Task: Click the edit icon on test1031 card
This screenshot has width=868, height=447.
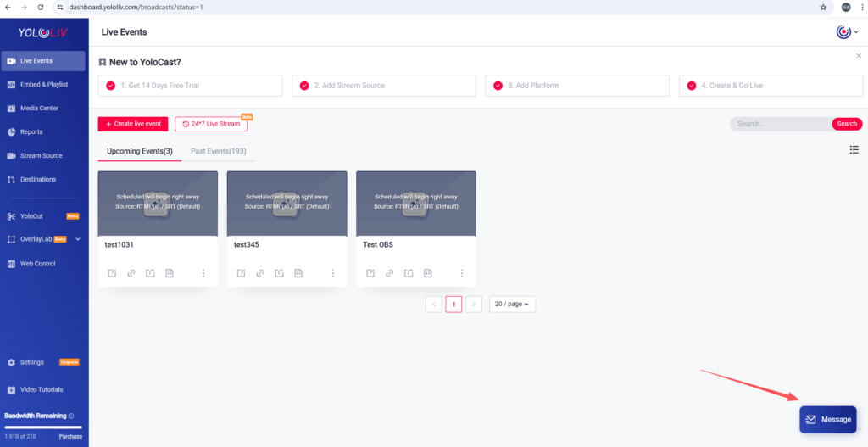Action: coord(112,273)
